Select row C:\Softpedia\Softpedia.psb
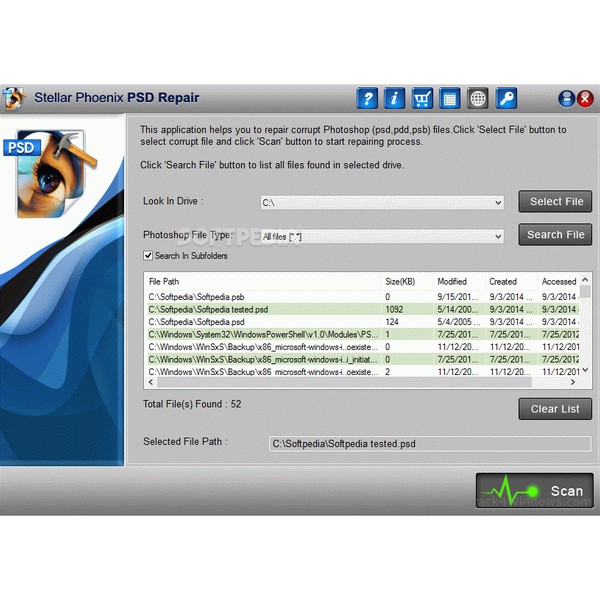This screenshot has height=600, width=600. (x=363, y=297)
